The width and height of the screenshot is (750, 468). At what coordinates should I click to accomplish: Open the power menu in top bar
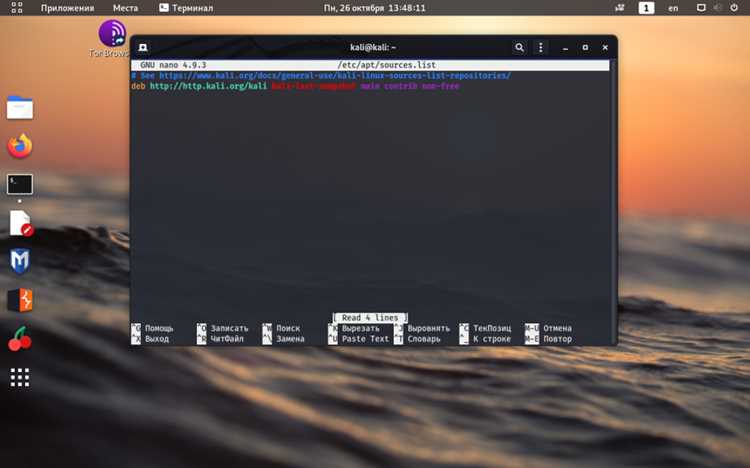click(734, 8)
